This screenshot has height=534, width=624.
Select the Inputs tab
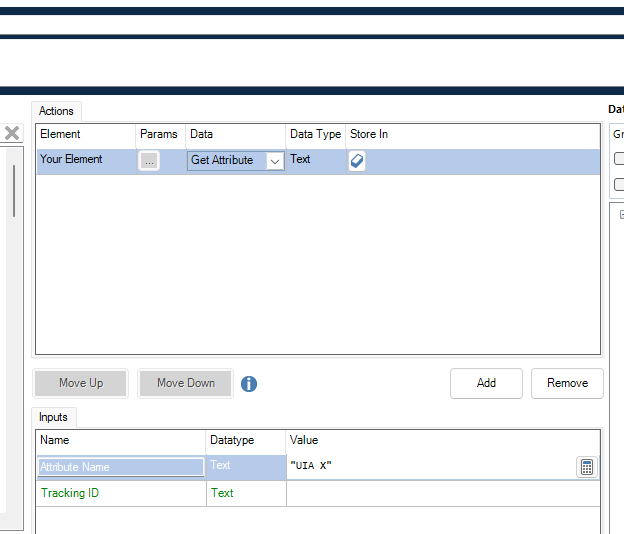[53, 417]
